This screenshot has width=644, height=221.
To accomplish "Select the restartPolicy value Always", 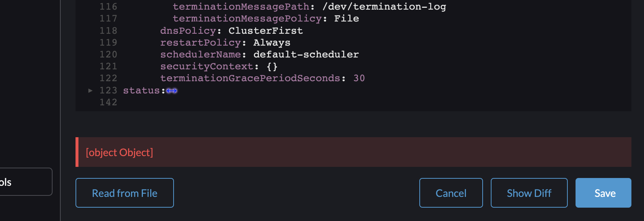I will pyautogui.click(x=271, y=42).
